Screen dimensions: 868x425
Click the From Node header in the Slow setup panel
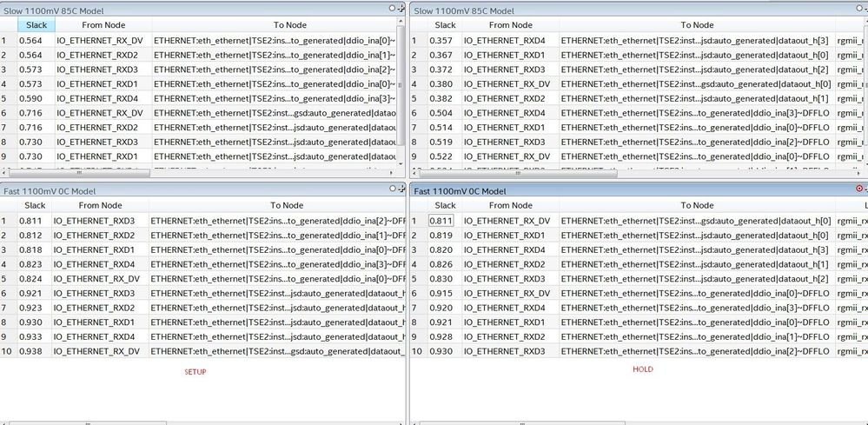(103, 25)
